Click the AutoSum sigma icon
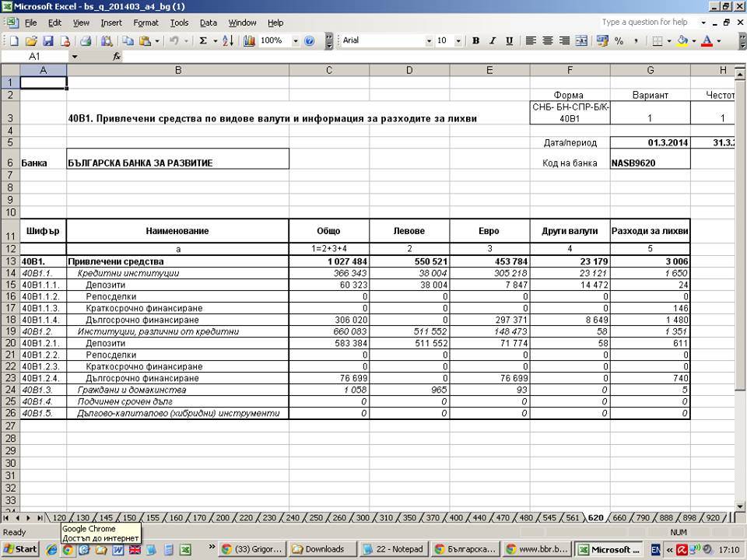The image size is (747, 560). 203,40
